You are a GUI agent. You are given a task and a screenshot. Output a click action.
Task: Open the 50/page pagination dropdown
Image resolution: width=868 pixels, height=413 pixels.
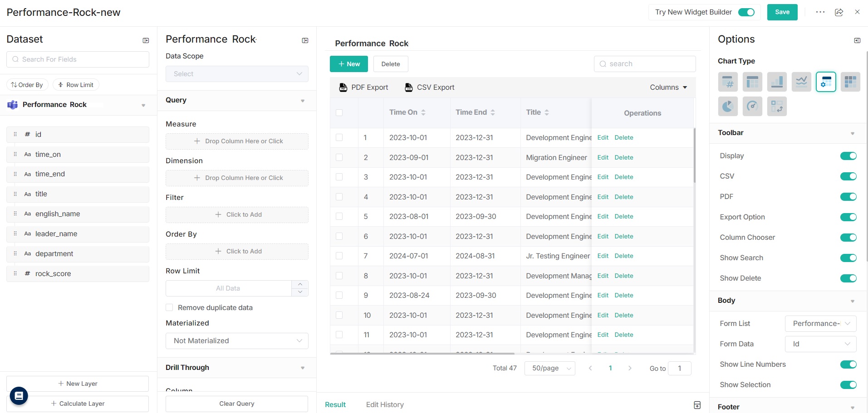(x=549, y=368)
